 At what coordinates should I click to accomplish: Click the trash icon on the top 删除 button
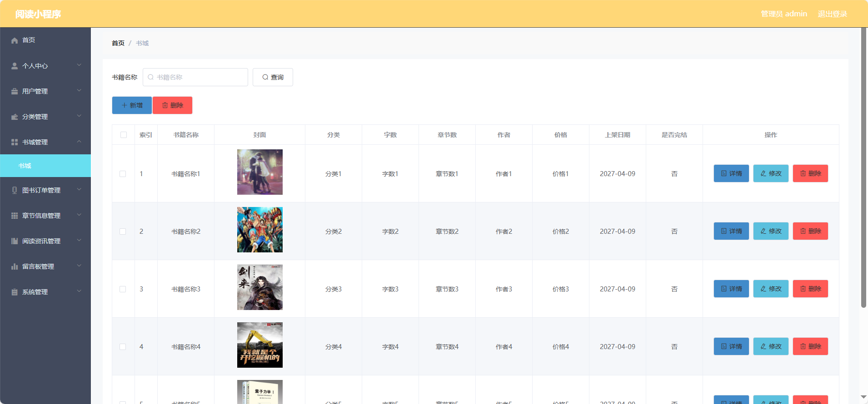(x=165, y=105)
